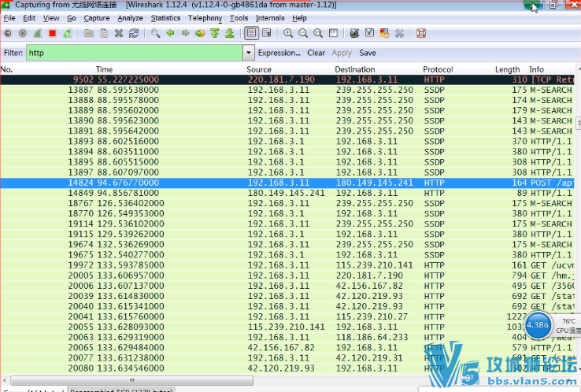The width and height of the screenshot is (581, 392).
Task: Open the capture filters editor icon
Action: (354, 33)
